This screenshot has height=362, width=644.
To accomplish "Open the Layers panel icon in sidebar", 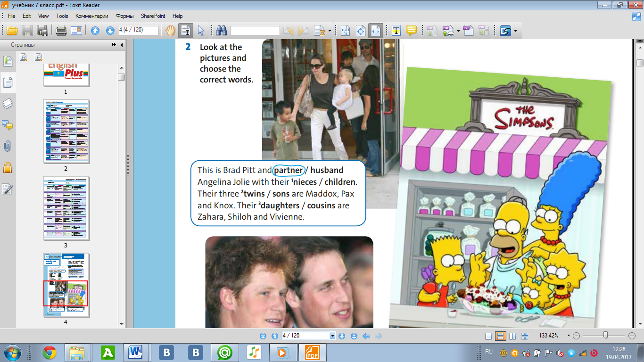I will pos(8,104).
